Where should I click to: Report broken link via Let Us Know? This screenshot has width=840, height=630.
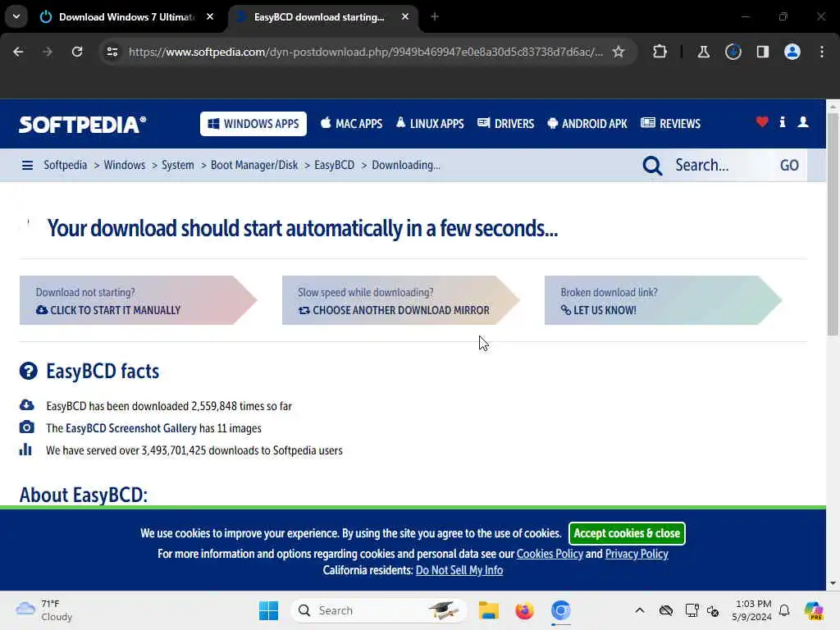click(x=663, y=300)
